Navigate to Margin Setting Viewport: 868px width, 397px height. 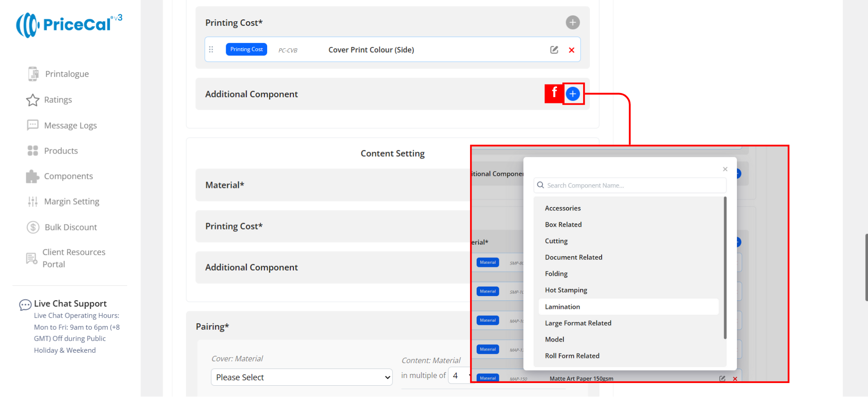coord(71,201)
